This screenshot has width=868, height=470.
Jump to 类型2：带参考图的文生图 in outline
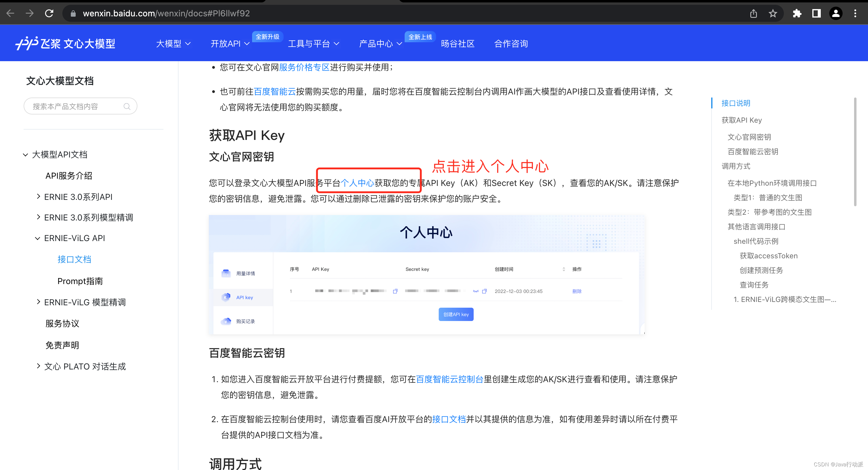click(x=770, y=212)
